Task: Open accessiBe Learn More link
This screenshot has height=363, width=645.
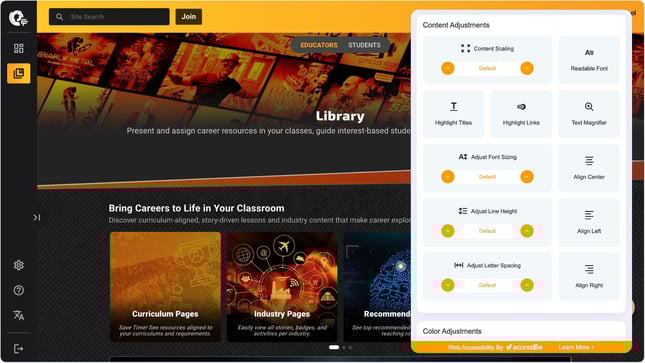Action: point(576,347)
